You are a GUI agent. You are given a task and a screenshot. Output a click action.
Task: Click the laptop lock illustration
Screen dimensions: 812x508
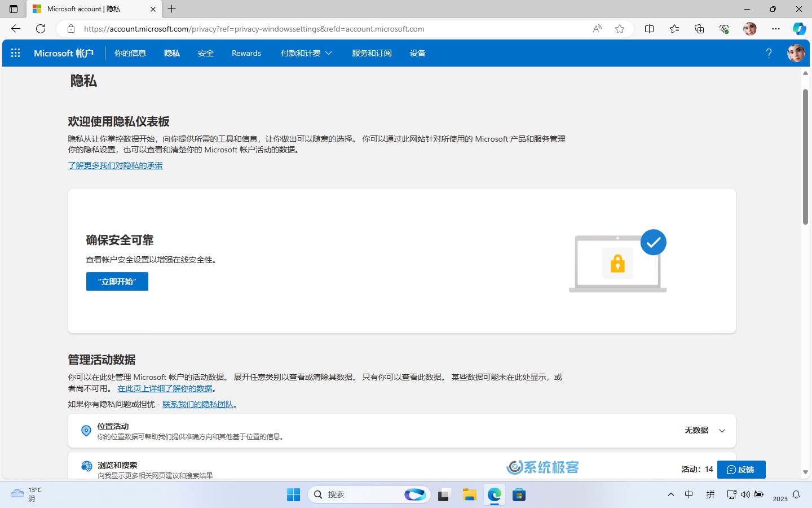click(x=618, y=261)
